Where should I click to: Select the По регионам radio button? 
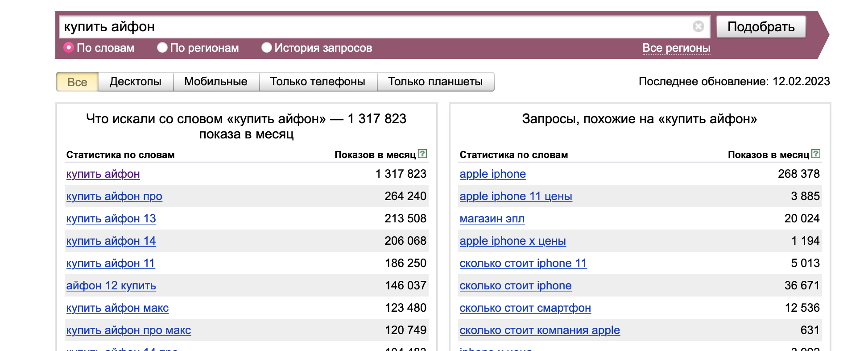click(162, 47)
